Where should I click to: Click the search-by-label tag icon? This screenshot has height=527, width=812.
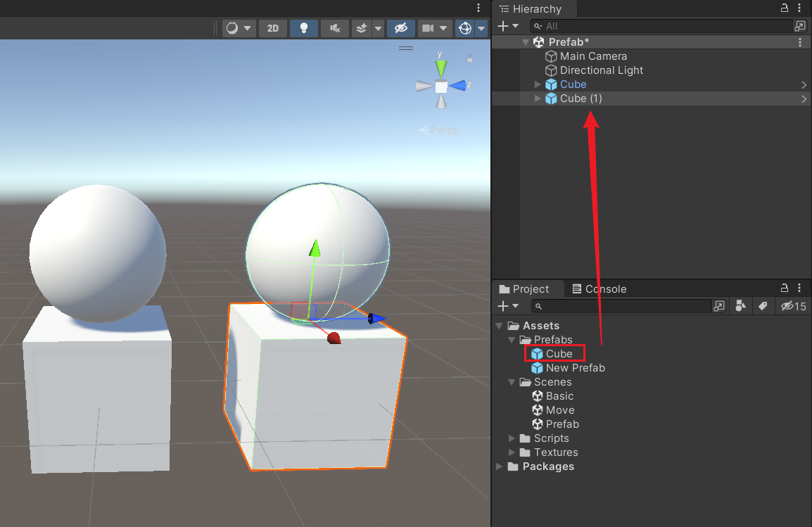point(763,306)
